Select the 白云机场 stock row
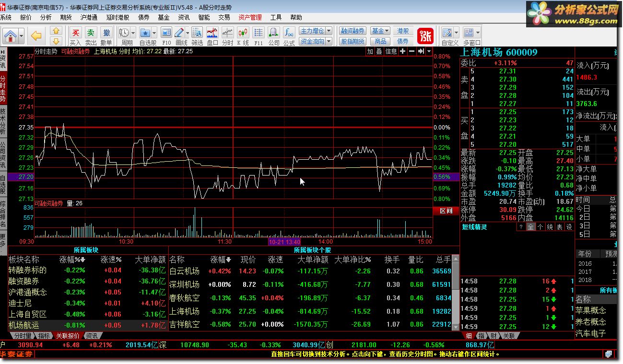The width and height of the screenshot is (623, 364). (x=310, y=271)
